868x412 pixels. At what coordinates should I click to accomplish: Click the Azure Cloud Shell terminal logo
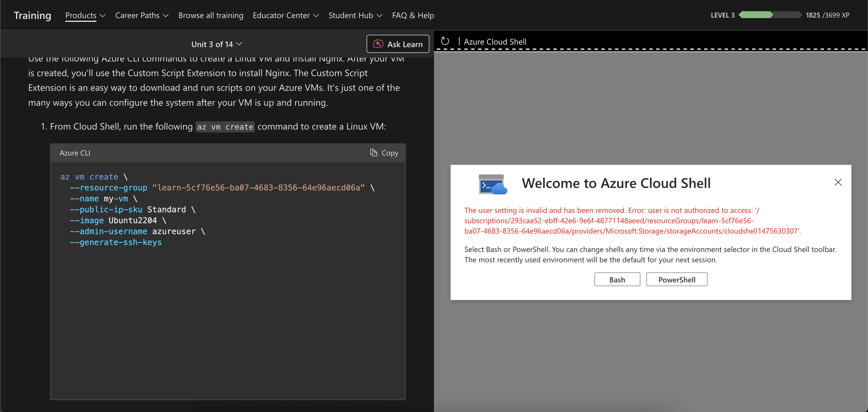coord(493,184)
